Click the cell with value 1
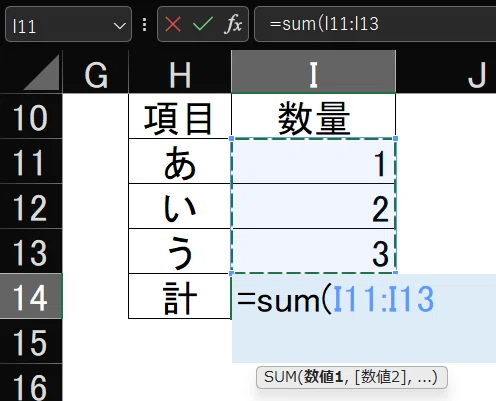The height and width of the screenshot is (401, 496). [314, 161]
